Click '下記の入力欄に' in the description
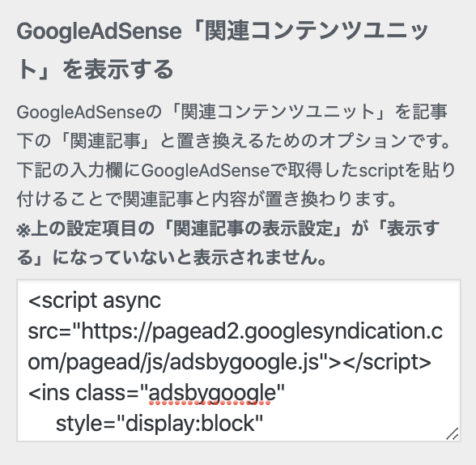 79,170
